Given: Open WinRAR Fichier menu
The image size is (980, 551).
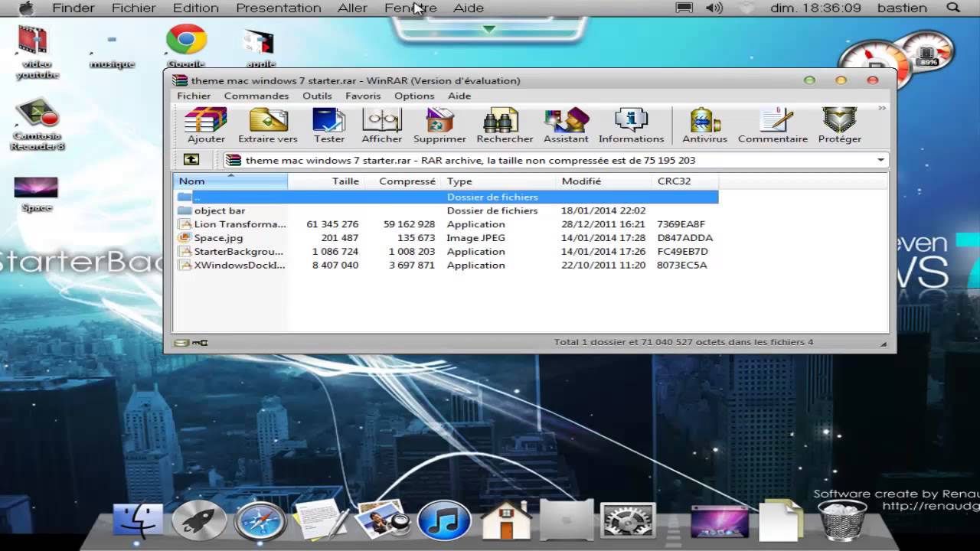Looking at the screenshot, I should pos(194,96).
